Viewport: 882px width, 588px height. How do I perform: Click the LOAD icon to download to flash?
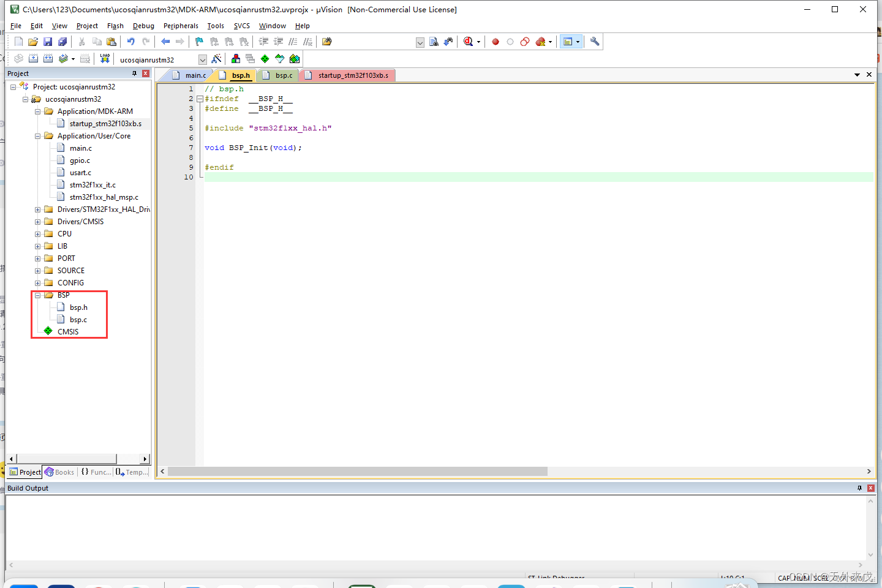tap(105, 59)
